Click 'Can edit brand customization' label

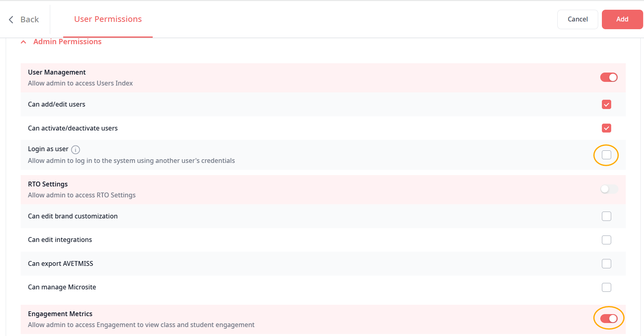73,216
